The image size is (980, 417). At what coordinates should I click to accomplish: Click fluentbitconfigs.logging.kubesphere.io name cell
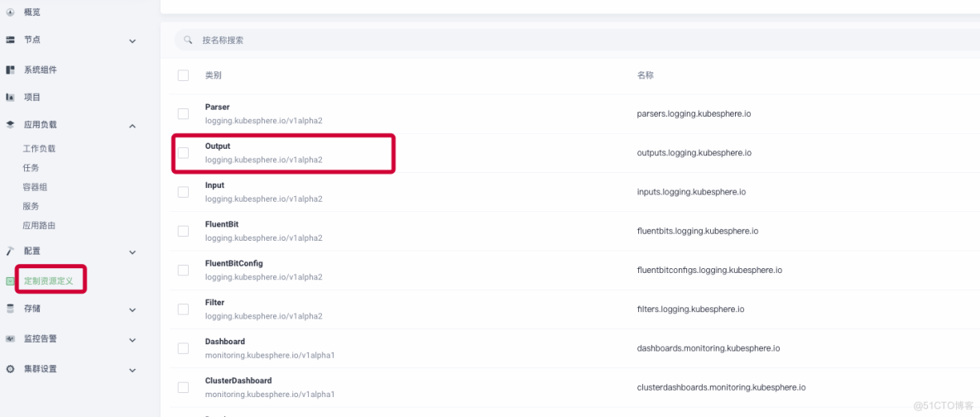(x=709, y=270)
